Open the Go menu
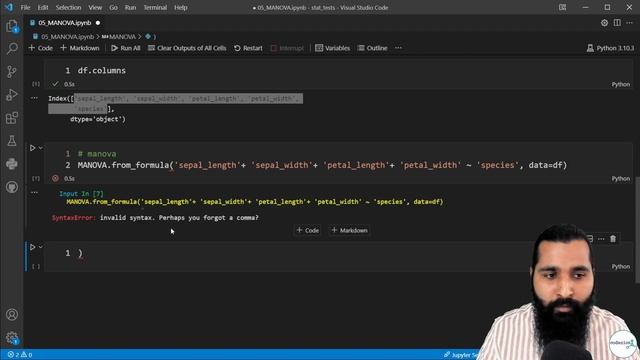Screen dimensions: 640x360 click(113, 7)
